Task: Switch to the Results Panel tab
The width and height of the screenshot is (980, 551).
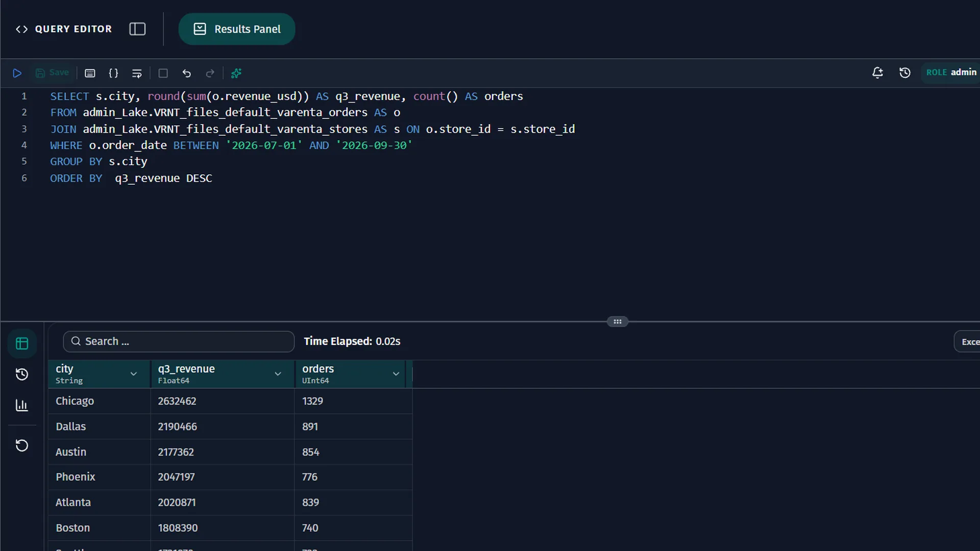Action: tap(237, 29)
